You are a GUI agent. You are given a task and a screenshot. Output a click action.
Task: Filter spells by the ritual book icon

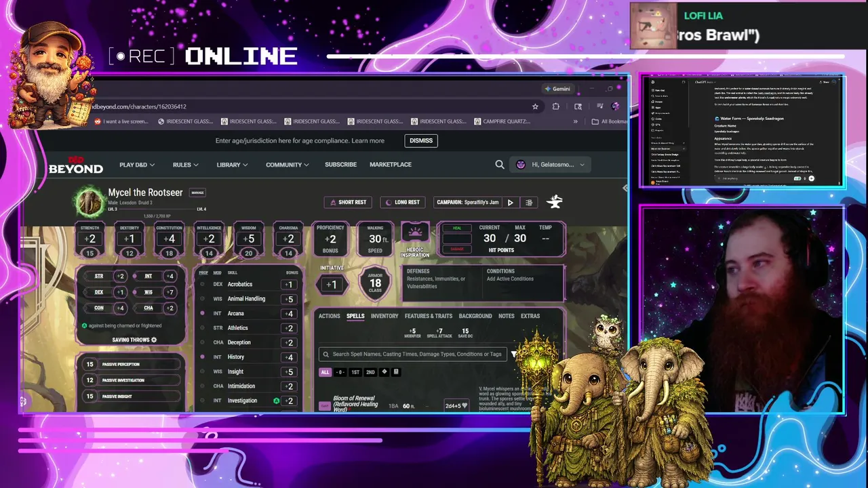pos(396,372)
